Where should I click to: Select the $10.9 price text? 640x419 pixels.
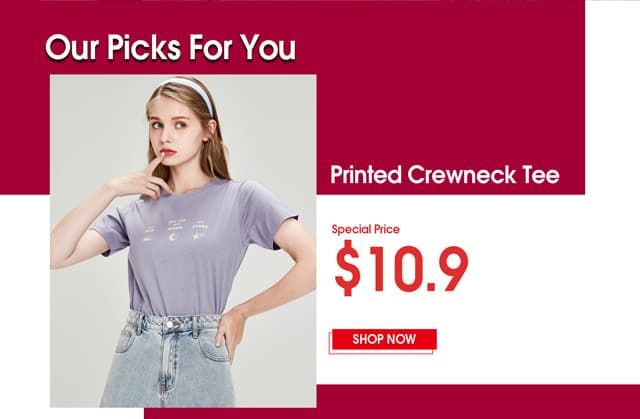pos(401,268)
